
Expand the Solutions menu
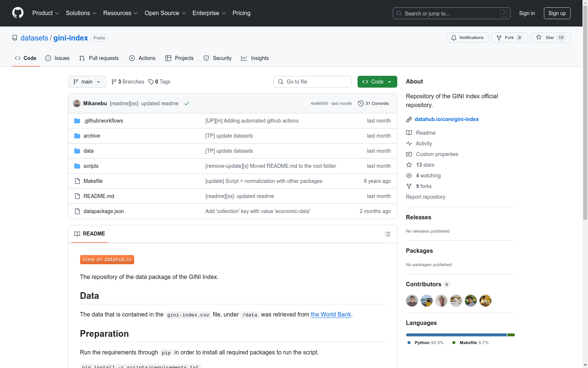point(81,13)
